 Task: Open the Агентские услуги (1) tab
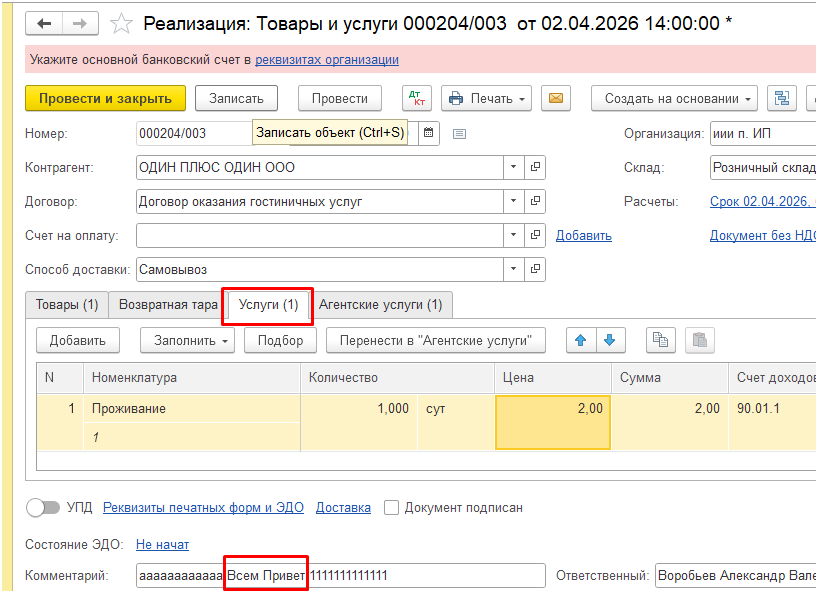380,304
